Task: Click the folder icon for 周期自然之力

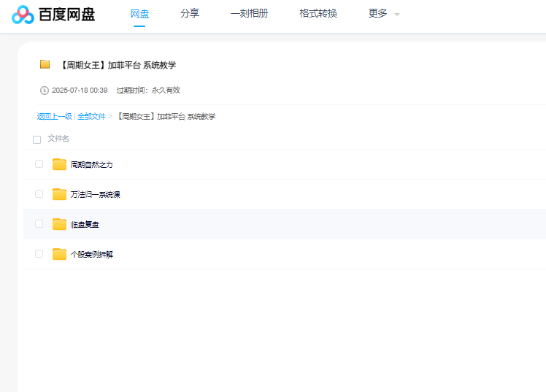Action: (59, 164)
